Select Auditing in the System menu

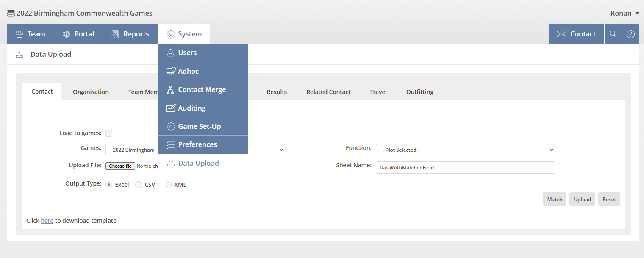click(x=192, y=108)
